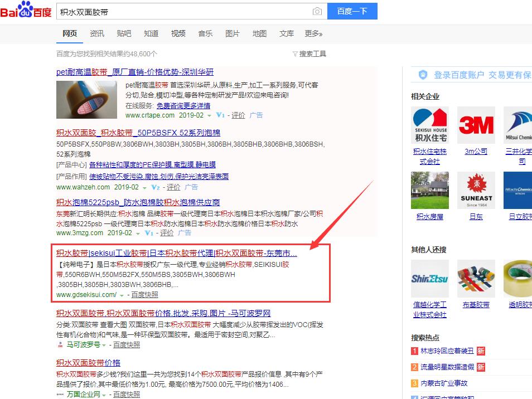
Task: Click the Baidu logo
Action: (x=26, y=10)
